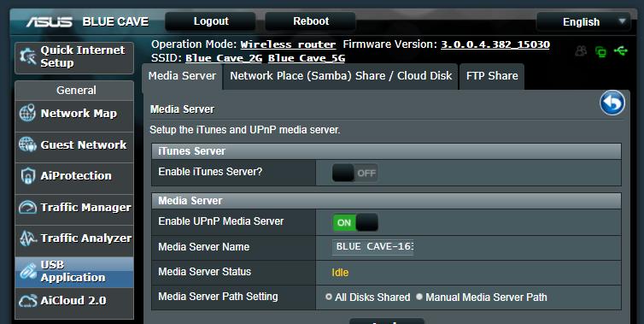Screen dimensions: 644x324
Task: Open the FTP Share tab
Action: (x=492, y=76)
